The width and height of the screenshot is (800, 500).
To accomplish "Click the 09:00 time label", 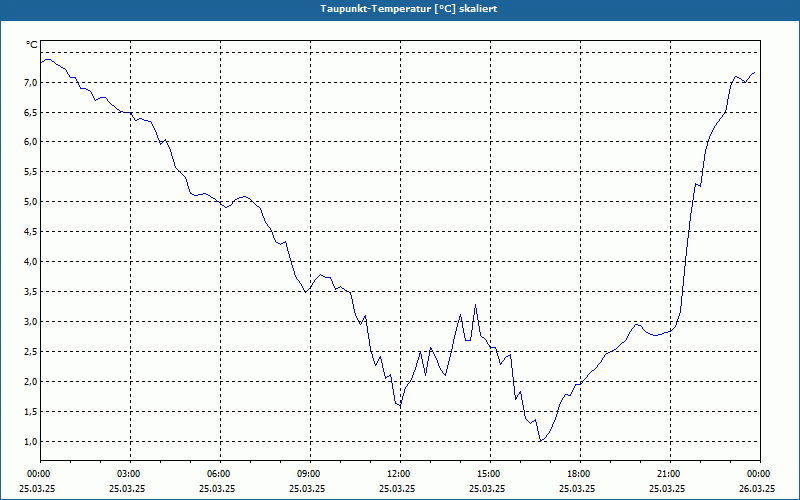I will pyautogui.click(x=307, y=474).
